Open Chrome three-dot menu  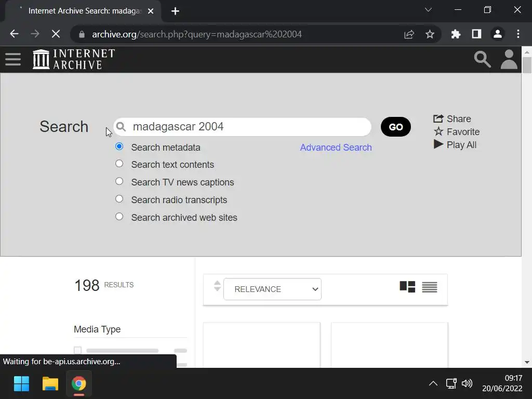518,34
